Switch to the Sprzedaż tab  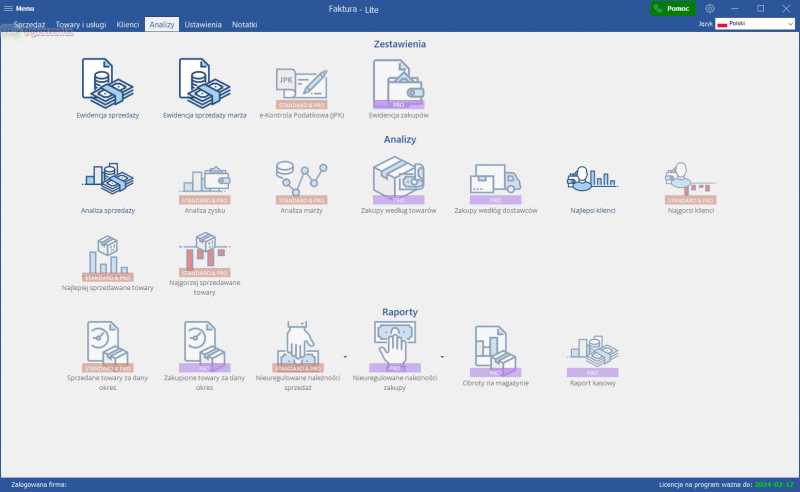(30, 23)
